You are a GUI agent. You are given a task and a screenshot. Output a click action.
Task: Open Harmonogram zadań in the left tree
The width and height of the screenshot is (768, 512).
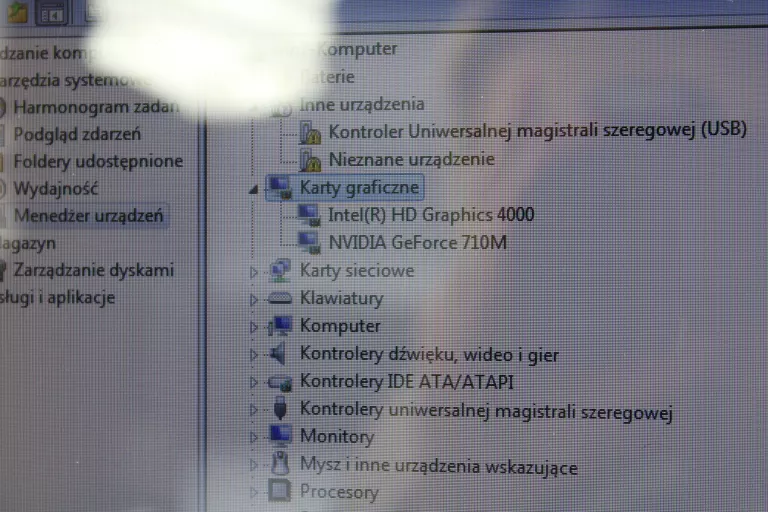96,107
